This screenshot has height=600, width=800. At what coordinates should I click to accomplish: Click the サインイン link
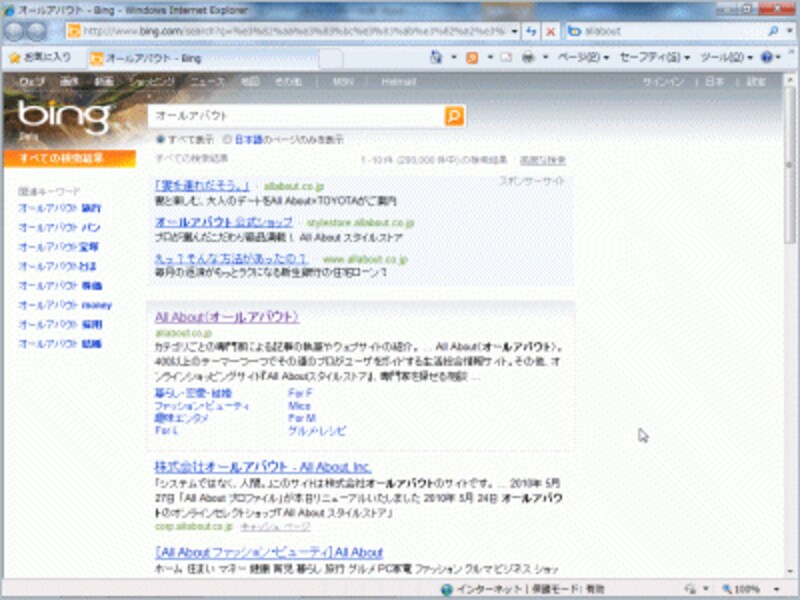[x=663, y=82]
